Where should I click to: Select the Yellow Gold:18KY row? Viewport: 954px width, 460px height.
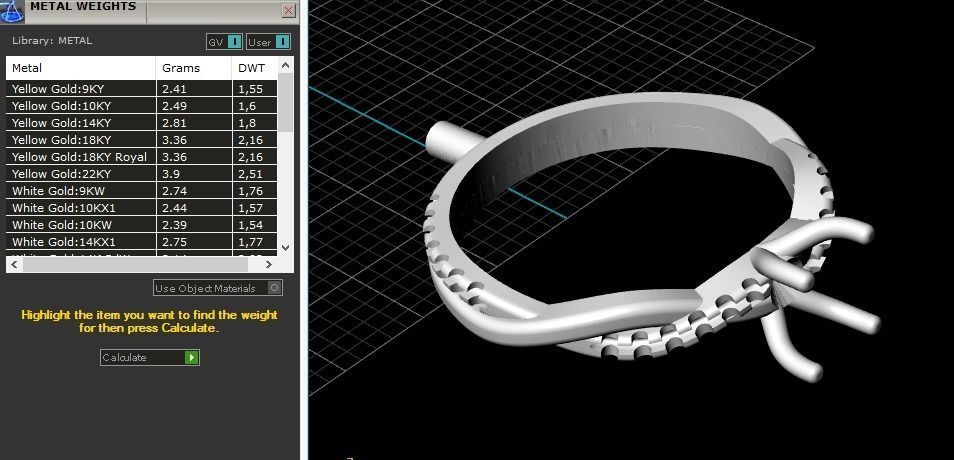coord(142,140)
